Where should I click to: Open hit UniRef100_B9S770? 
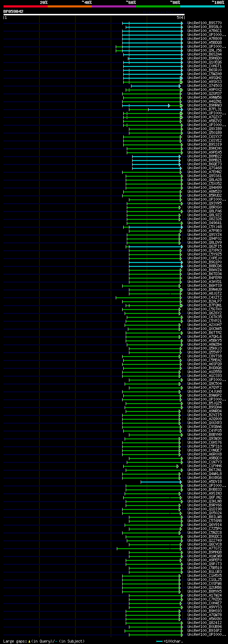[205, 23]
